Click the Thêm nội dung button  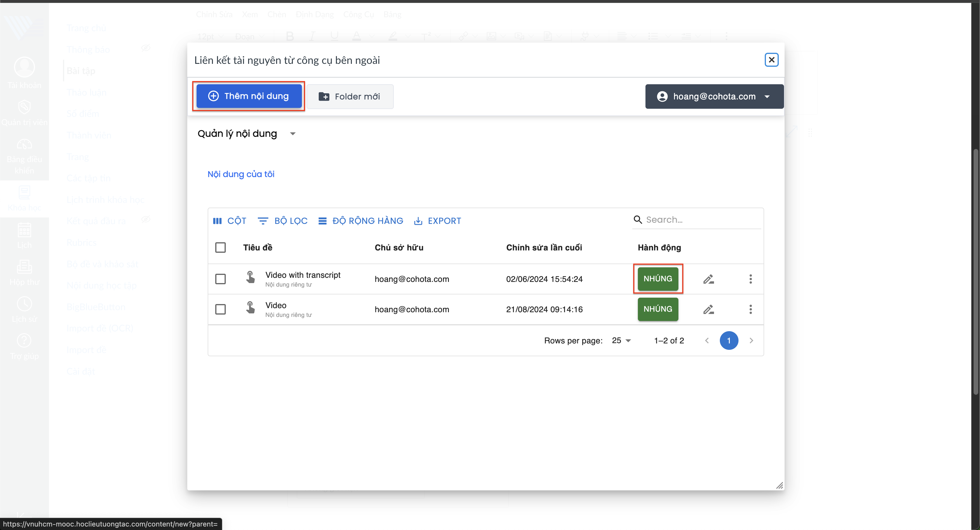pyautogui.click(x=249, y=96)
